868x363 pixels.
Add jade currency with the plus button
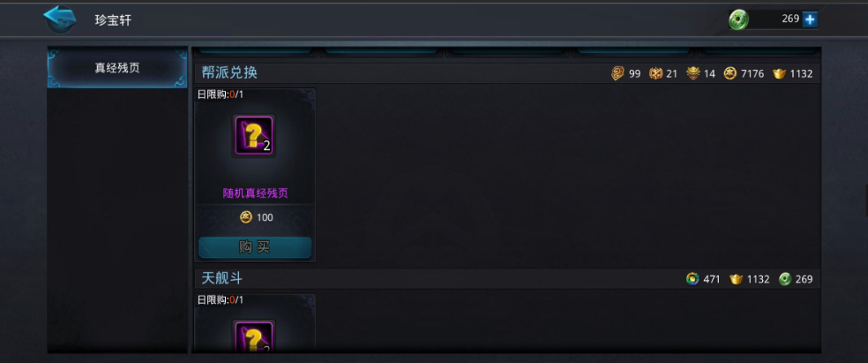click(x=810, y=19)
